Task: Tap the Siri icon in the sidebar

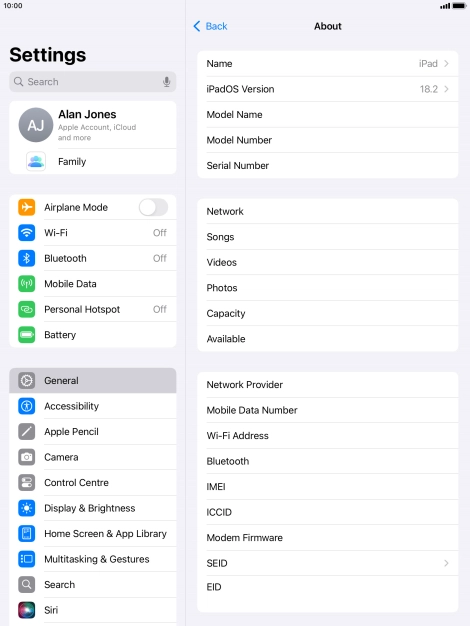Action: click(x=27, y=610)
